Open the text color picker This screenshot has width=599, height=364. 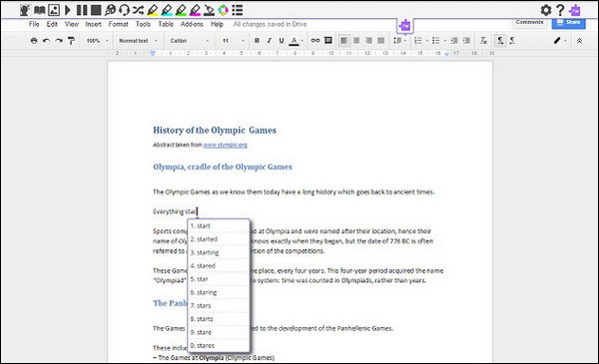(296, 41)
